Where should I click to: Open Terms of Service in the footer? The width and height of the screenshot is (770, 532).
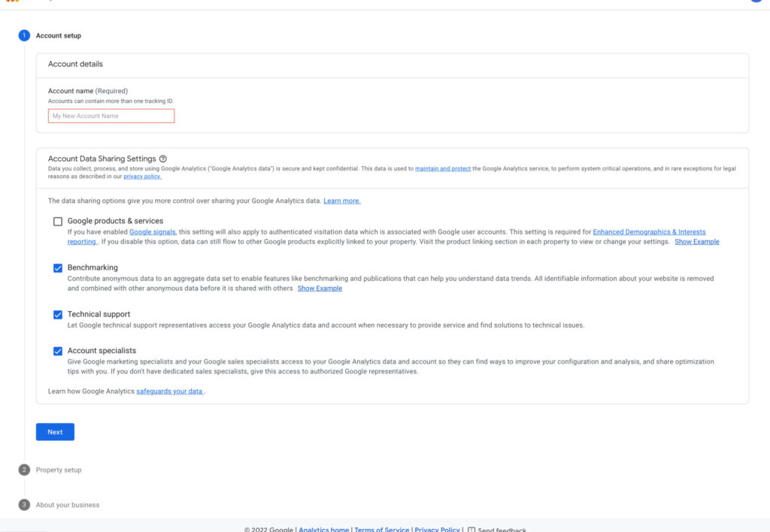(x=382, y=529)
